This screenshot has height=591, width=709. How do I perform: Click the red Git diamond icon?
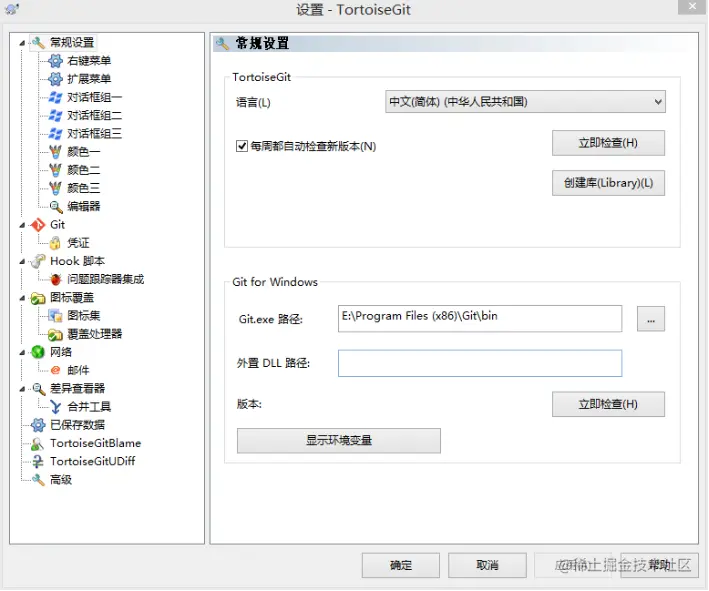(38, 225)
